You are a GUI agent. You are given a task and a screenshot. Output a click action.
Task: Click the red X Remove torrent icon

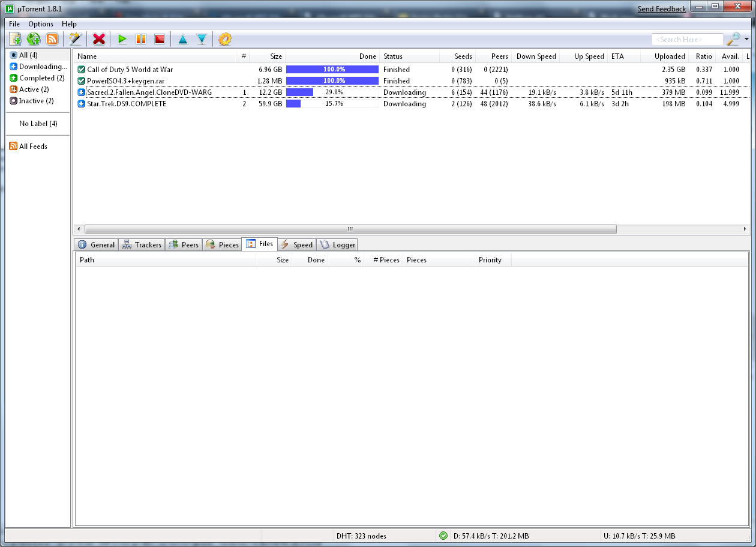pyautogui.click(x=99, y=39)
